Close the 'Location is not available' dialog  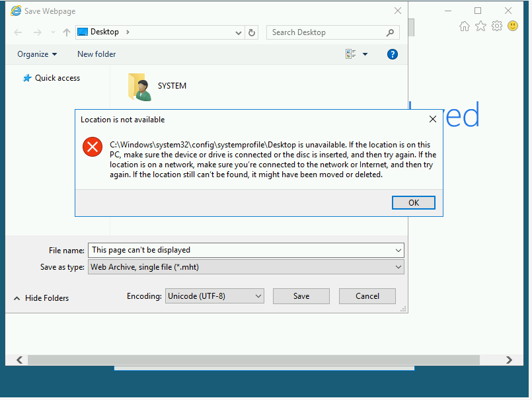[432, 120]
